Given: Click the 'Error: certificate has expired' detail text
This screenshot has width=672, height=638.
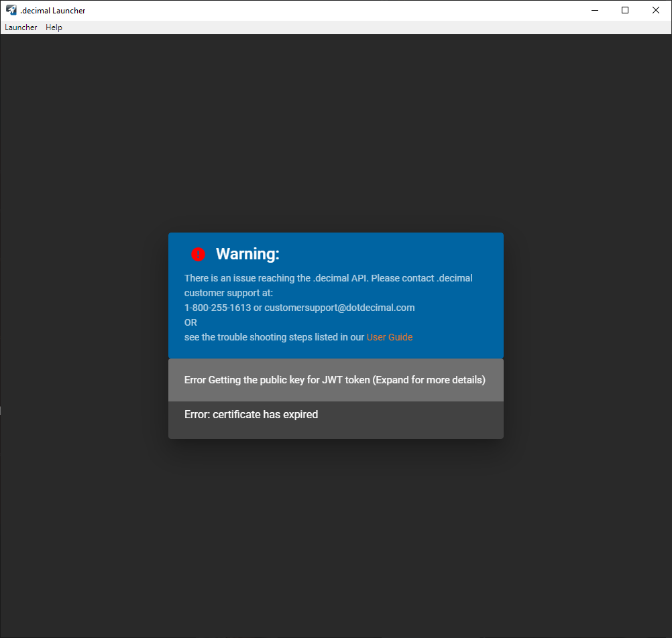Looking at the screenshot, I should point(251,415).
